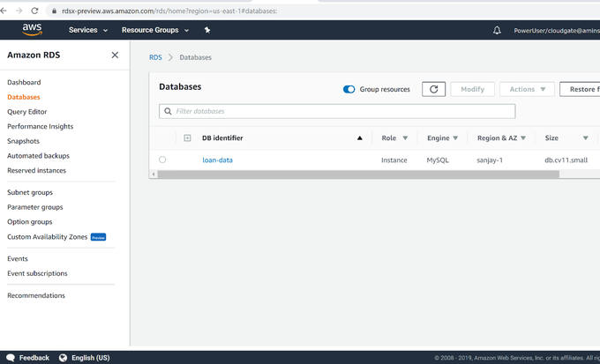The image size is (600, 364).
Task: Open Dashboard in sidebar
Action: coord(24,82)
